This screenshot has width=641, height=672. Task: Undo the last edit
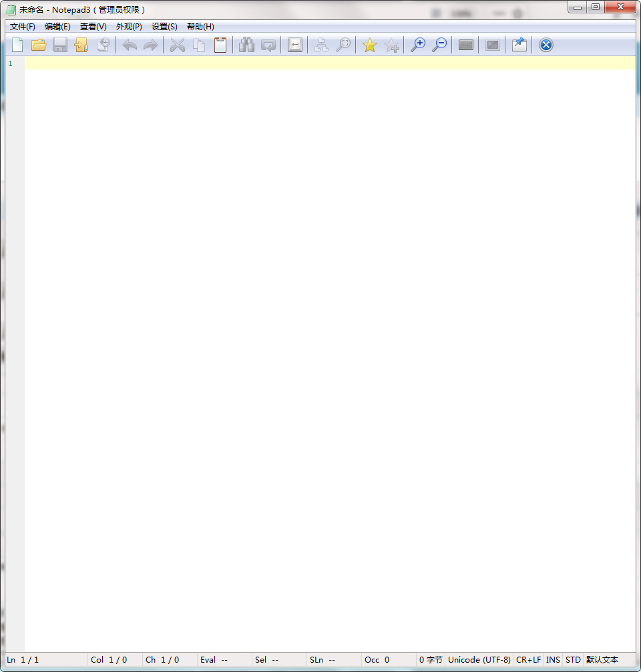click(129, 45)
